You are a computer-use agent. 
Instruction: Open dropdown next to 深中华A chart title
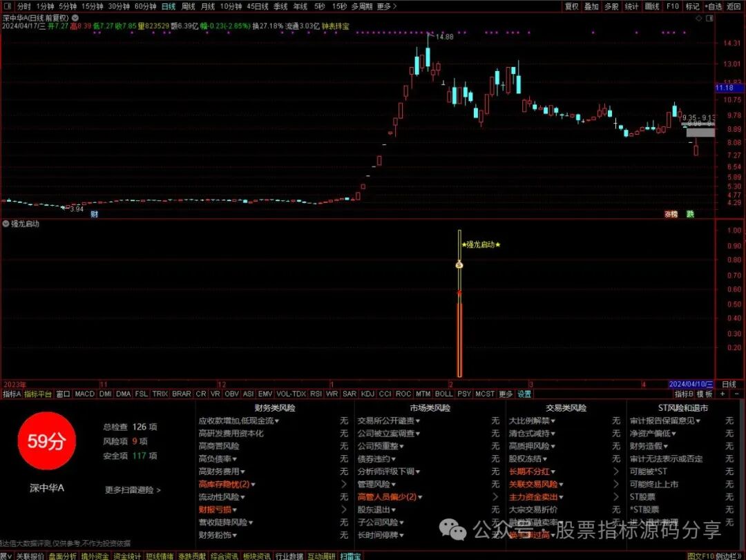[75, 17]
